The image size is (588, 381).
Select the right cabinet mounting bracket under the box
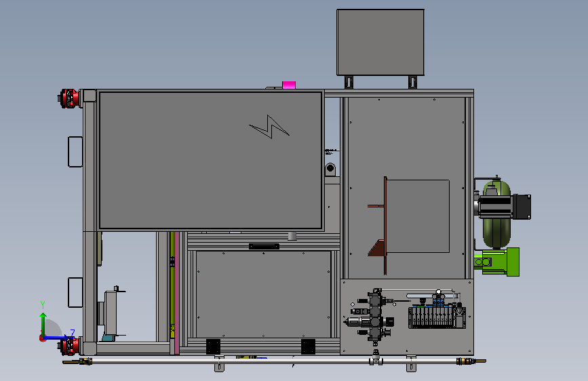[412, 82]
